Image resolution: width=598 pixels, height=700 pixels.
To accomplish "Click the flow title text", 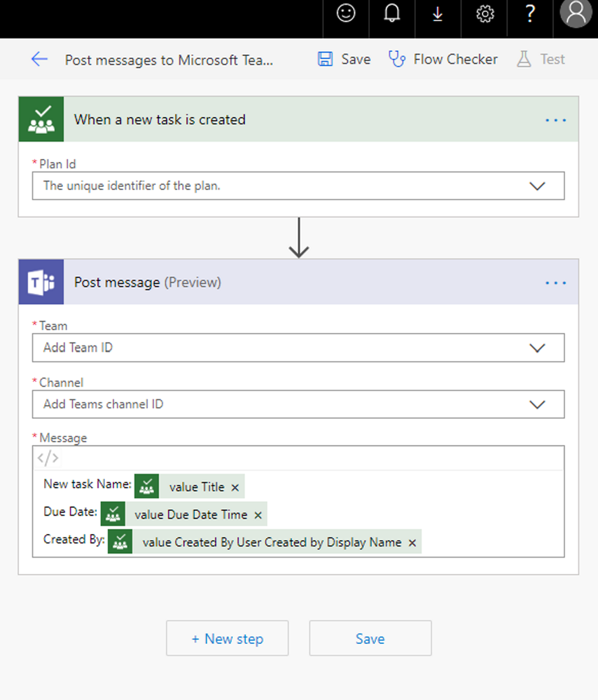I will point(169,60).
